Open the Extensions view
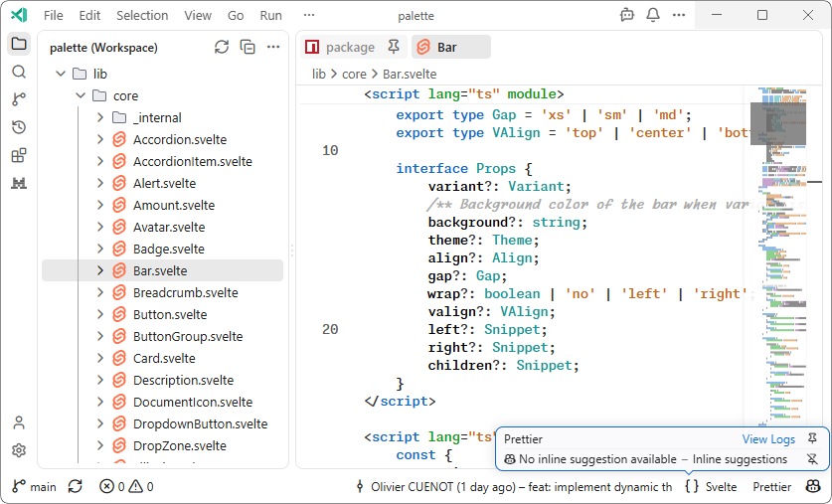832x504 pixels. pyautogui.click(x=19, y=155)
